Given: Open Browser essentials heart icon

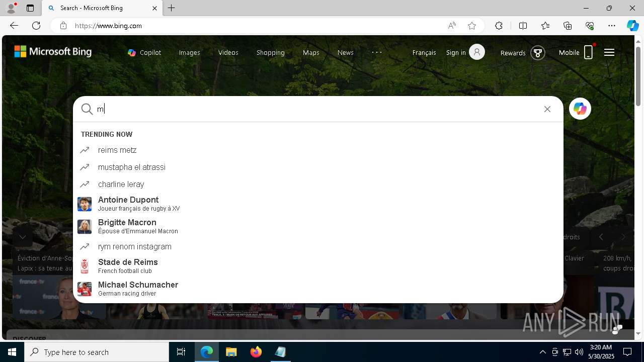Looking at the screenshot, I should (x=590, y=26).
